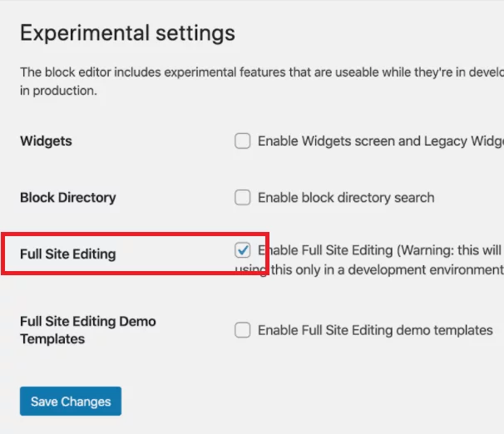This screenshot has width=504, height=434.
Task: Click the block editor description paragraph
Action: tap(262, 81)
